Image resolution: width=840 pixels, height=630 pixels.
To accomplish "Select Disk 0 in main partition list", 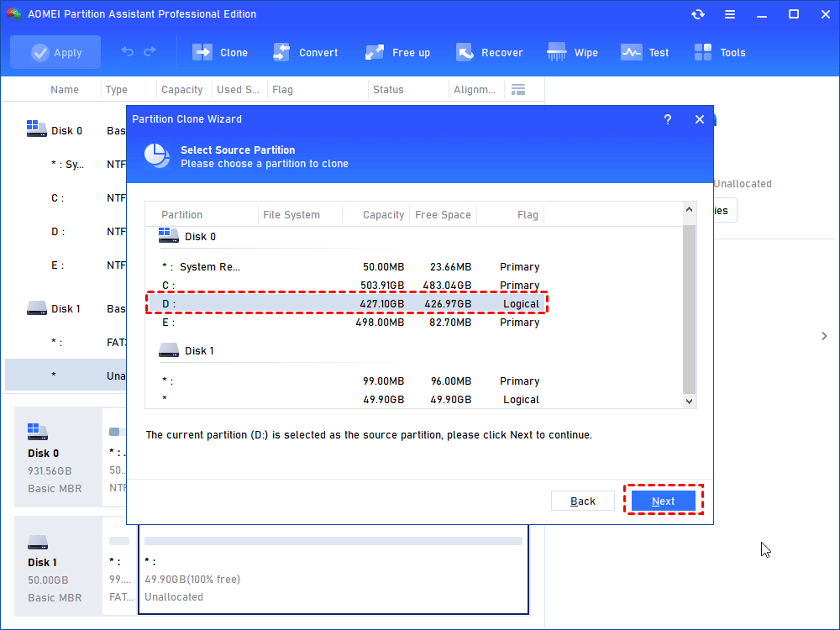I will [66, 131].
